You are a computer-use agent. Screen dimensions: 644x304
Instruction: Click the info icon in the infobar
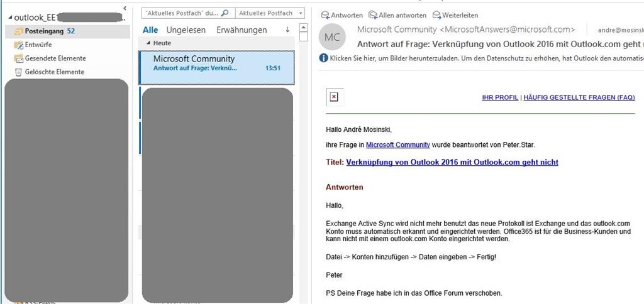tap(324, 58)
